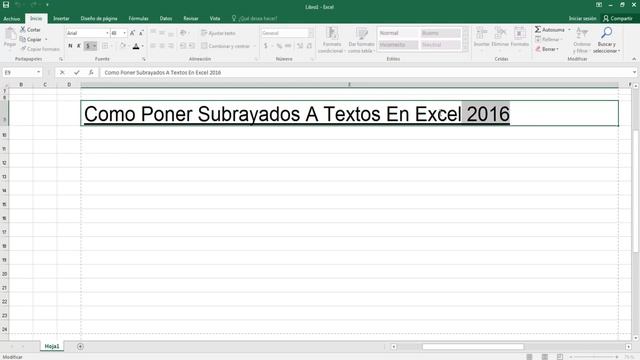Open the Archivo tab
The width and height of the screenshot is (640, 360).
[11, 19]
